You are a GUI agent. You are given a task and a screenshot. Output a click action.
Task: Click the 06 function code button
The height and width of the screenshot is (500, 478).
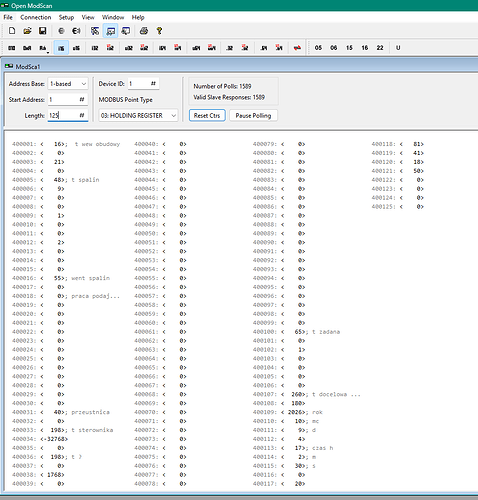pos(334,48)
